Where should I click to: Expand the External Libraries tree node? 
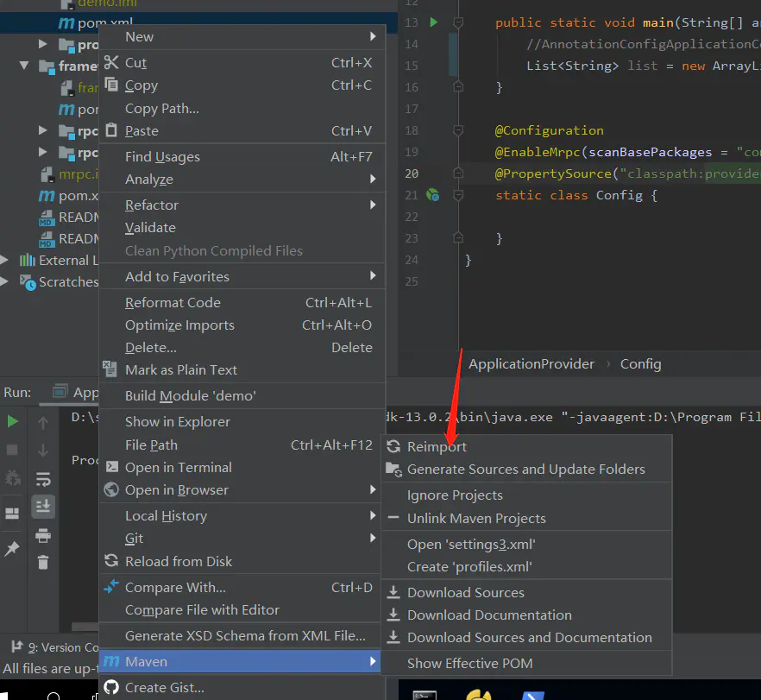[x=5, y=261]
